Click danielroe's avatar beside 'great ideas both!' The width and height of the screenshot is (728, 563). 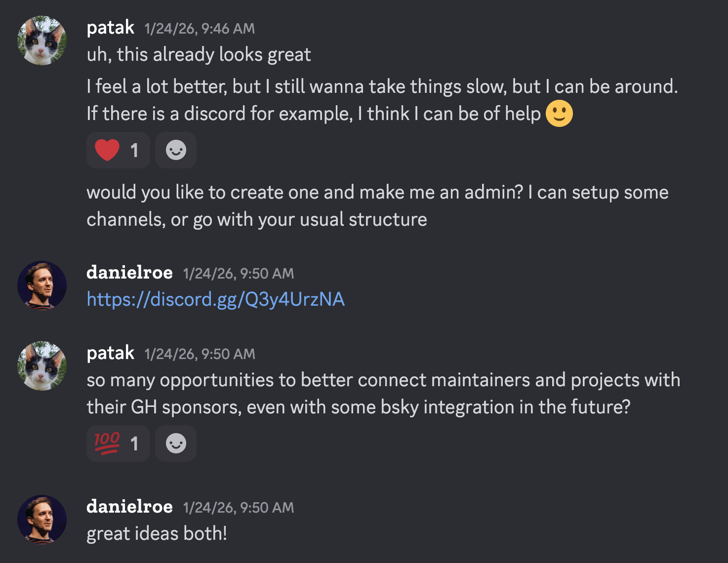coord(41,520)
